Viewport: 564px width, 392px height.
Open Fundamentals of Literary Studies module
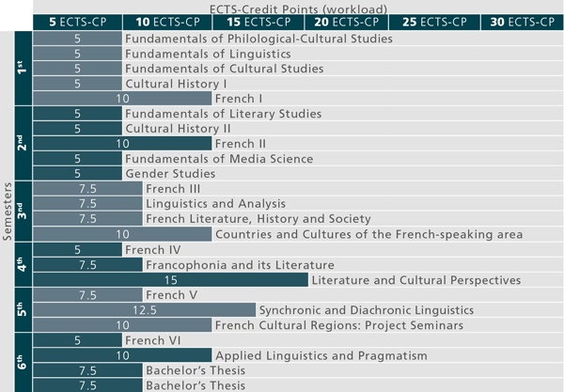(223, 114)
